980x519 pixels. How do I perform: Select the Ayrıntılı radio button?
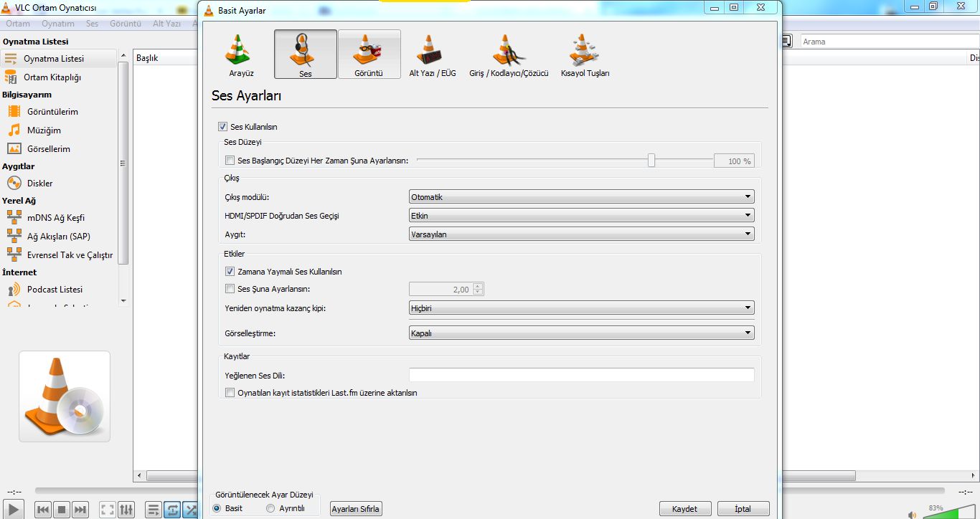(x=270, y=508)
